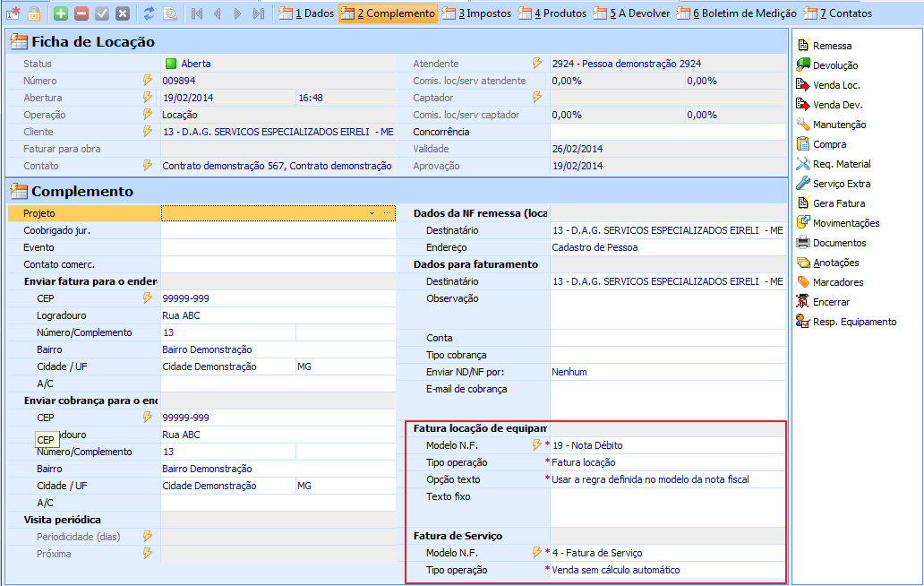The image size is (924, 586).
Task: Click lightning icon next to Cliente
Action: pyautogui.click(x=148, y=132)
